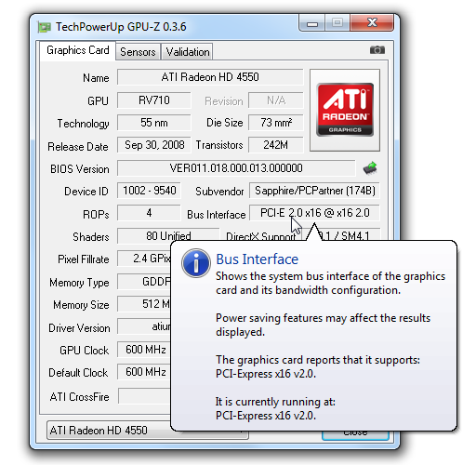Click the Name field showing ATI Radeon HD 4550
The image size is (476, 465).
point(210,77)
